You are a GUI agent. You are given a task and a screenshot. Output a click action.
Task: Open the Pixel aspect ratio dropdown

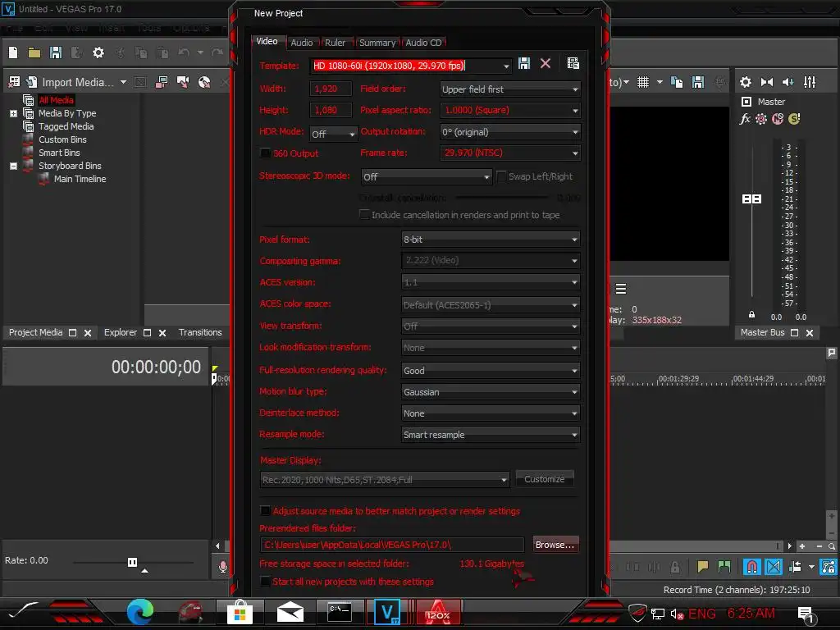pos(510,111)
